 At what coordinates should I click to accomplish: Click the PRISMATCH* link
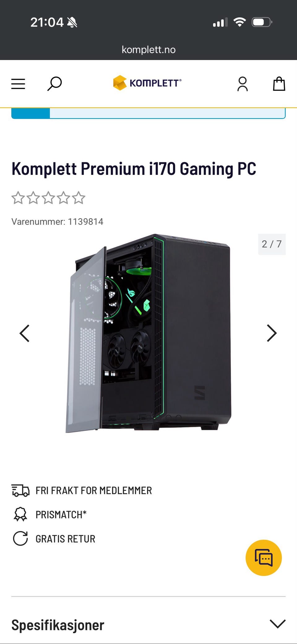click(x=61, y=514)
